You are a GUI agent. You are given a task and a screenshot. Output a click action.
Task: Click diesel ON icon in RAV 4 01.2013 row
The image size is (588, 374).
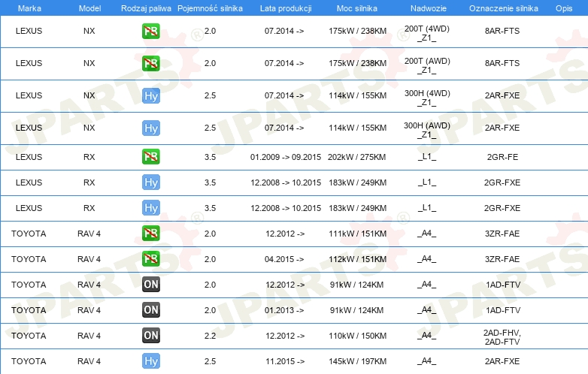pyautogui.click(x=151, y=310)
